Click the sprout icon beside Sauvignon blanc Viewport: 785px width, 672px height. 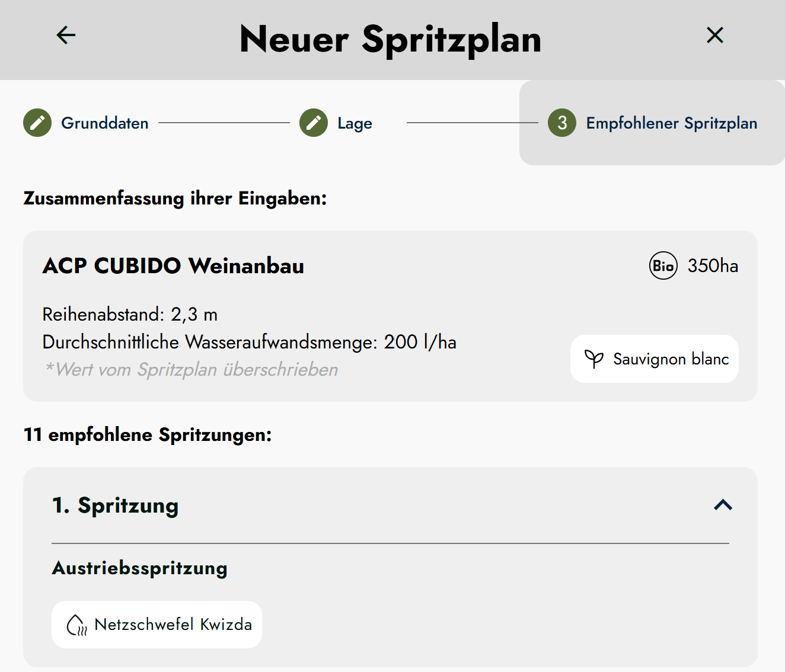click(x=594, y=359)
